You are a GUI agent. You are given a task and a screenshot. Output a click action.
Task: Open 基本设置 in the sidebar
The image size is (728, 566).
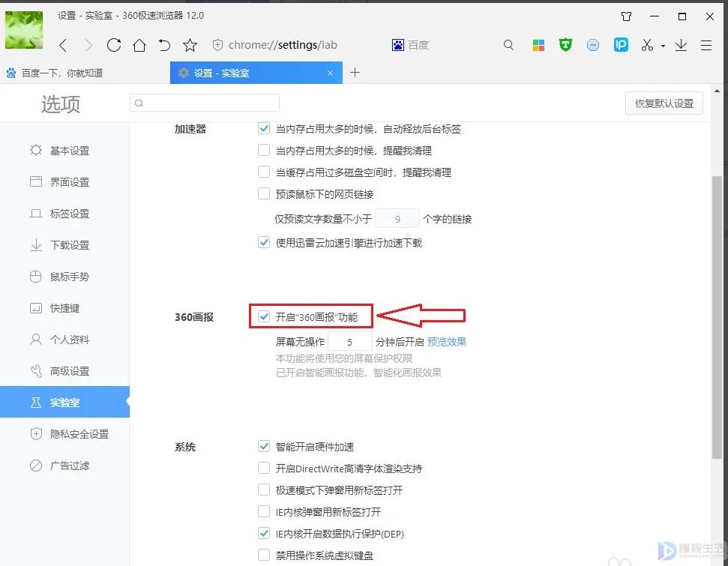64,151
